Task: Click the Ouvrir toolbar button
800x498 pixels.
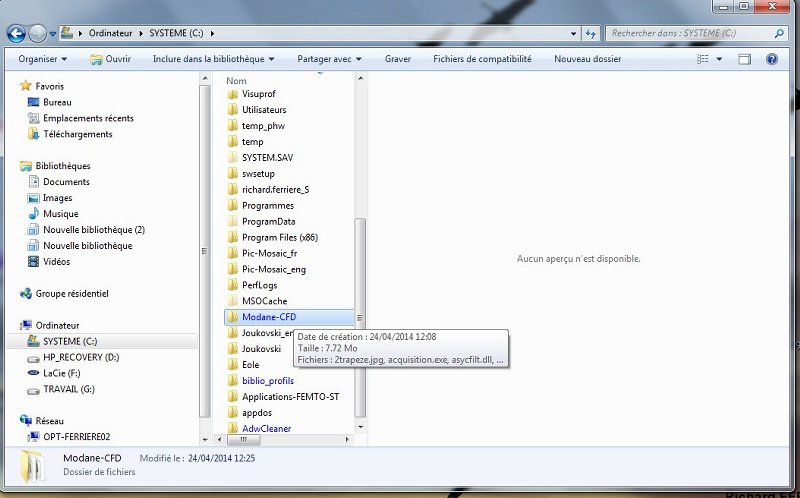Action: point(111,59)
